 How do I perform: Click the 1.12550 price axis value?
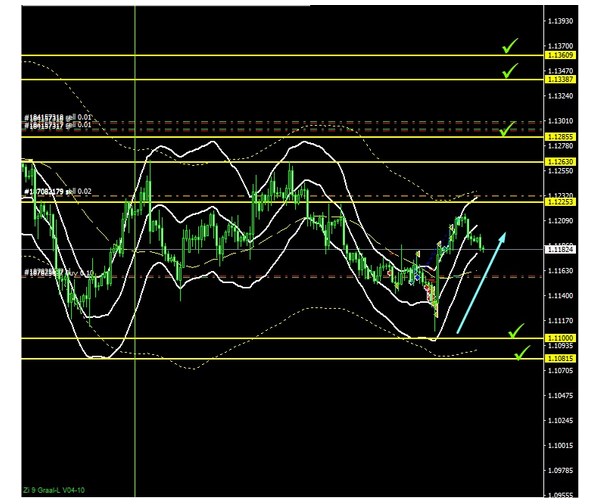(560, 171)
